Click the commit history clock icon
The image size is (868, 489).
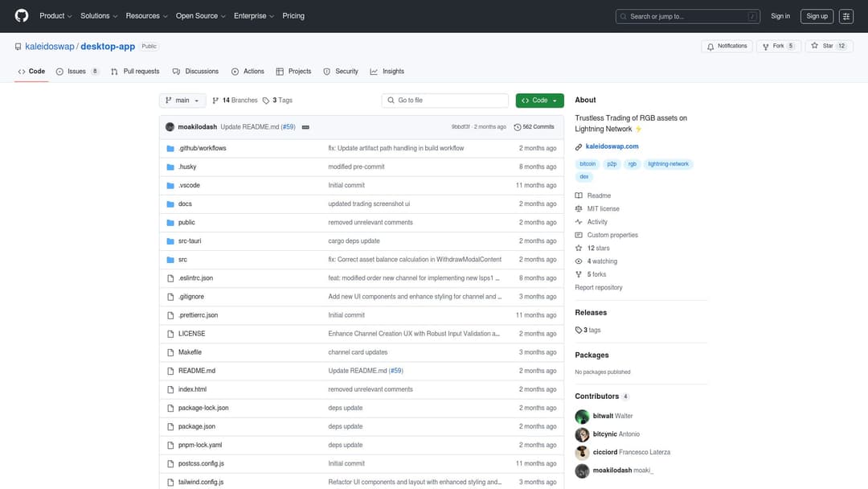[517, 127]
